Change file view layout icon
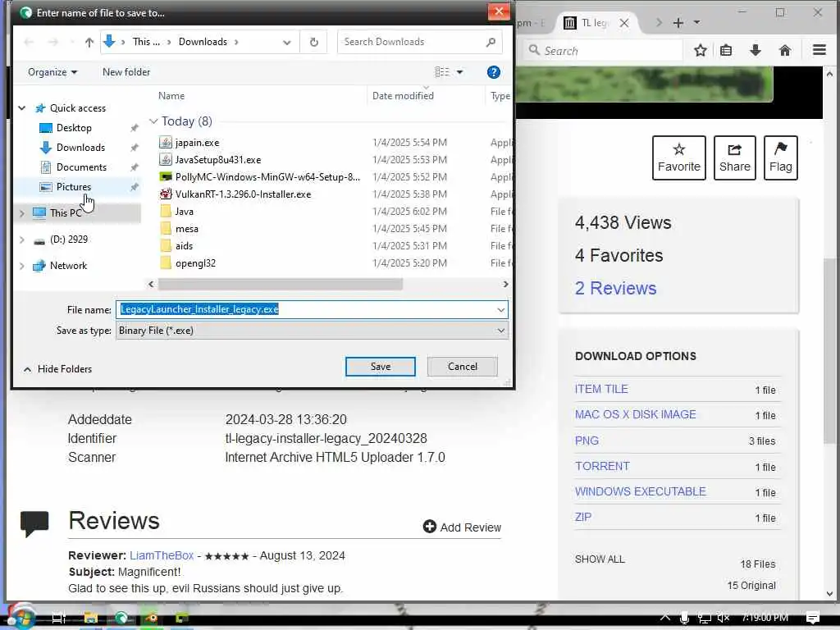 [442, 72]
